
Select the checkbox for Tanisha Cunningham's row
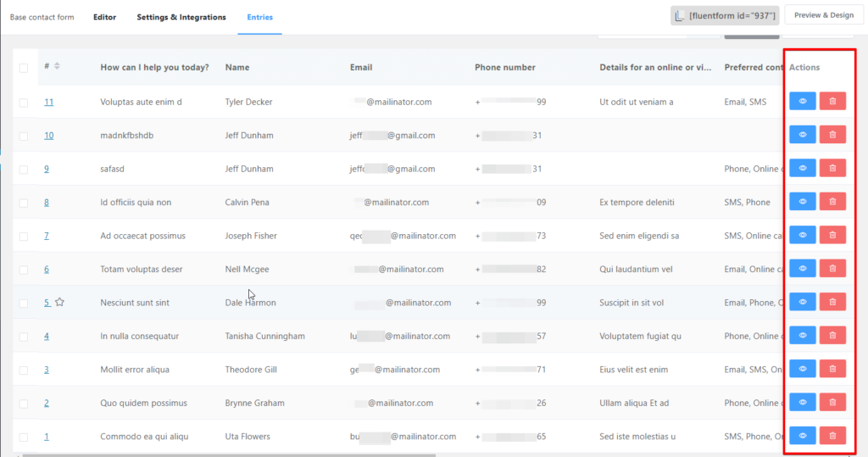point(23,337)
